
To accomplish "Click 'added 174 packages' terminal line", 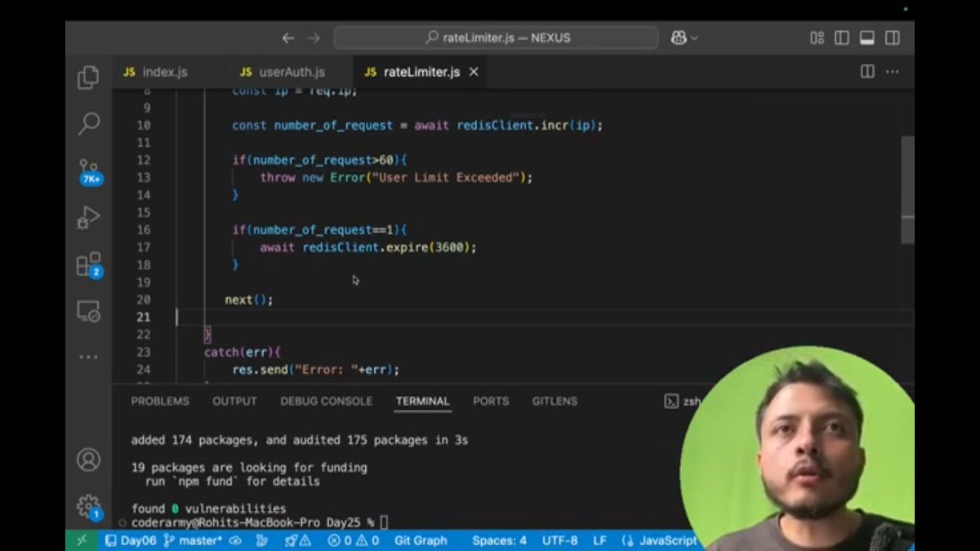I will (x=300, y=440).
